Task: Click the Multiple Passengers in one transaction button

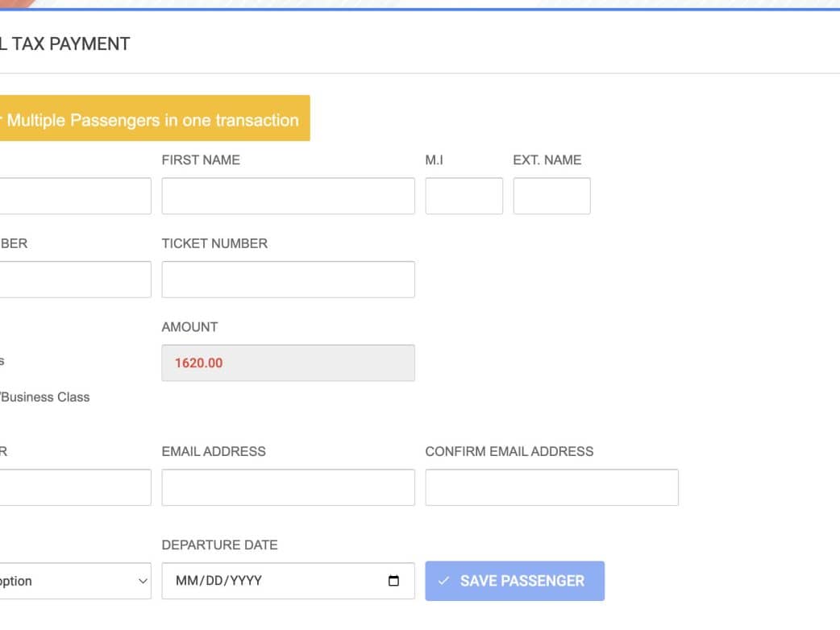Action: coord(153,120)
